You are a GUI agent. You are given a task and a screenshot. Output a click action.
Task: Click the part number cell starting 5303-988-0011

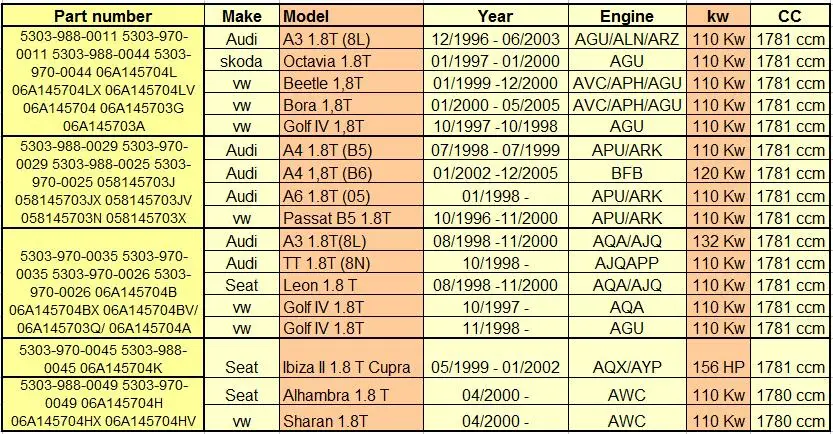(x=103, y=81)
